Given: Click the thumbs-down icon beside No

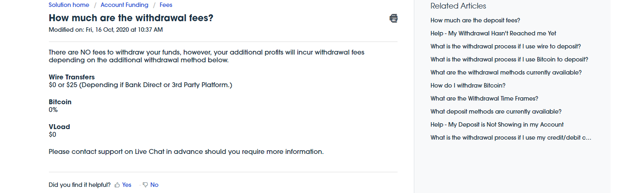Looking at the screenshot, I should [145, 185].
